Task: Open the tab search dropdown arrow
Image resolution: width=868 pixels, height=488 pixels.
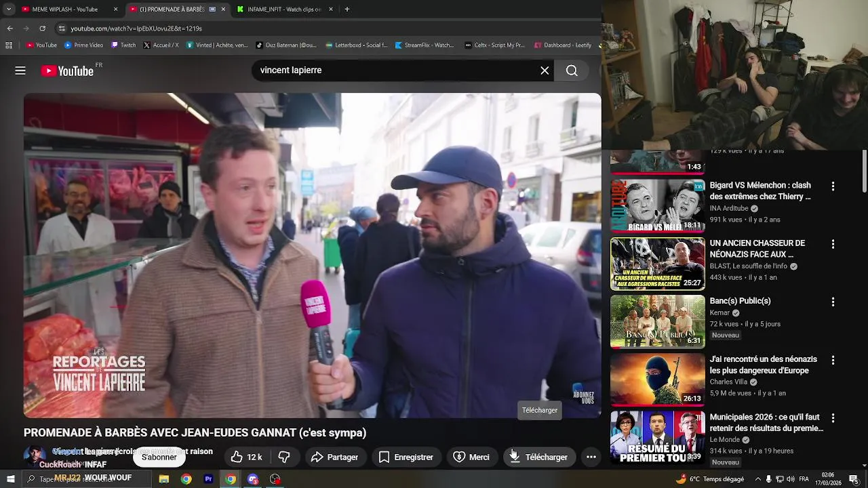Action: point(9,9)
